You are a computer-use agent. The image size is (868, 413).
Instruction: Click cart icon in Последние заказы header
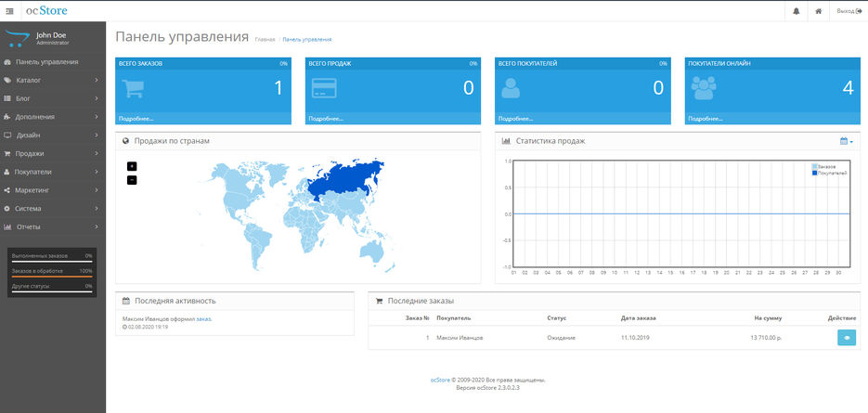tap(379, 302)
